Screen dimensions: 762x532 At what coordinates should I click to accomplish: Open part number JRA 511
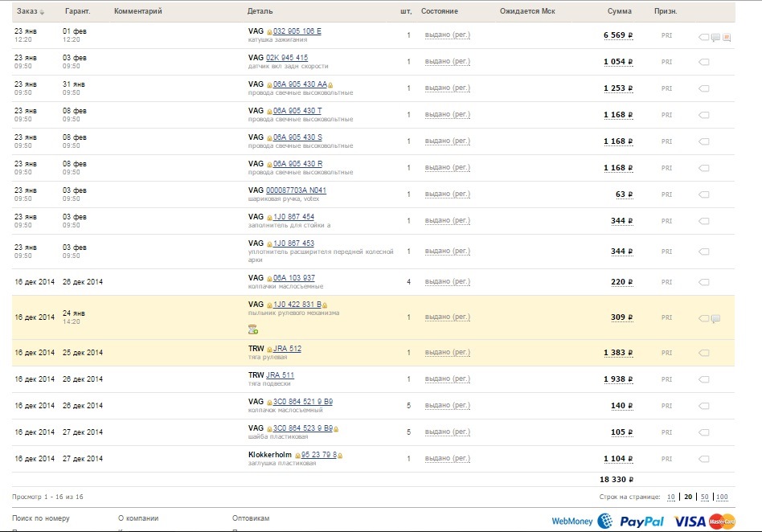[280, 375]
